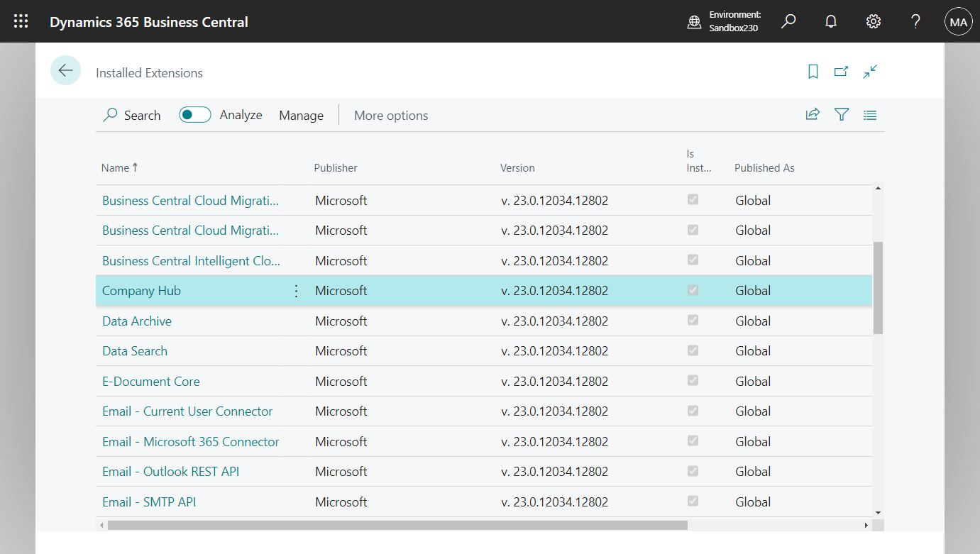Toggle the Analyze mode switch

(x=195, y=115)
